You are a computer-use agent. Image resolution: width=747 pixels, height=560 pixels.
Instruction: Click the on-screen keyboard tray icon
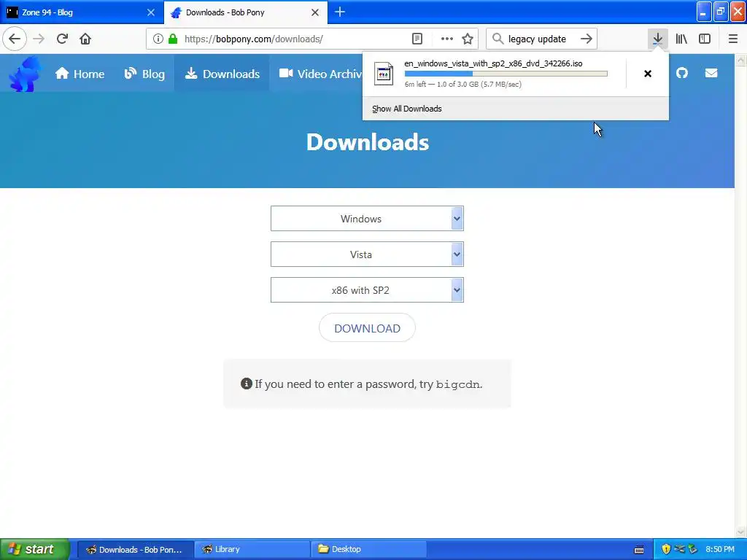click(639, 550)
